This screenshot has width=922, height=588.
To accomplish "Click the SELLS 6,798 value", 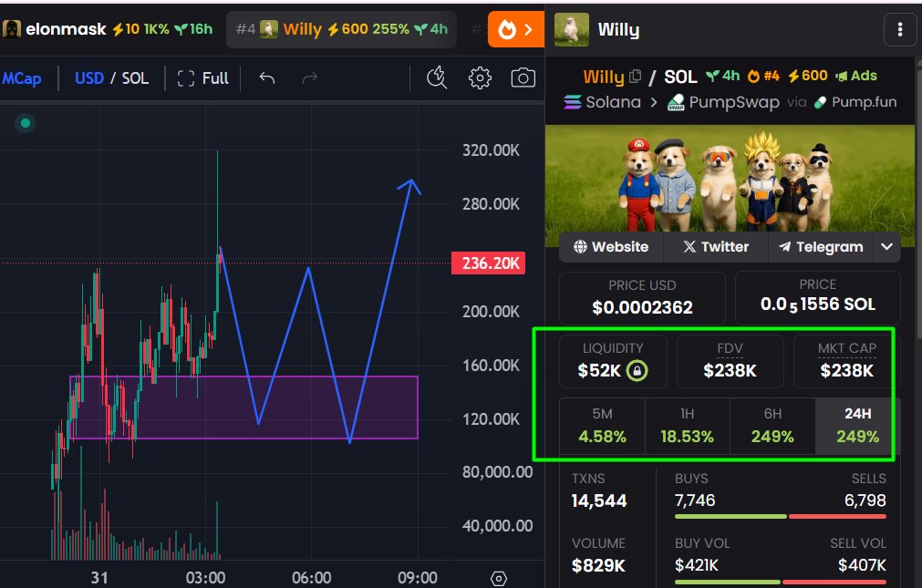I will click(865, 500).
